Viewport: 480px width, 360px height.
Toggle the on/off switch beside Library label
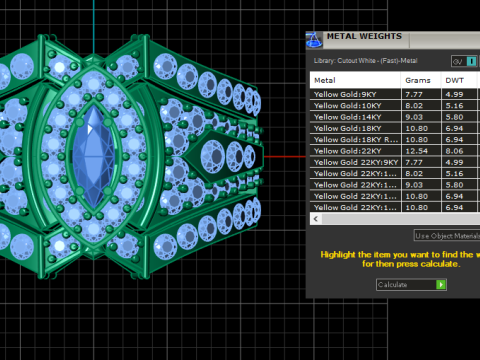pos(471,61)
